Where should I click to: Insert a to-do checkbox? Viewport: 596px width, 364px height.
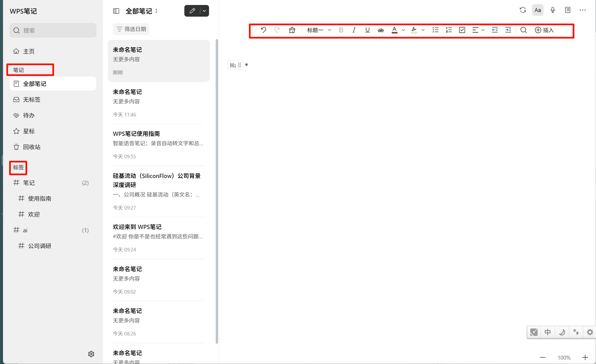tap(462, 30)
